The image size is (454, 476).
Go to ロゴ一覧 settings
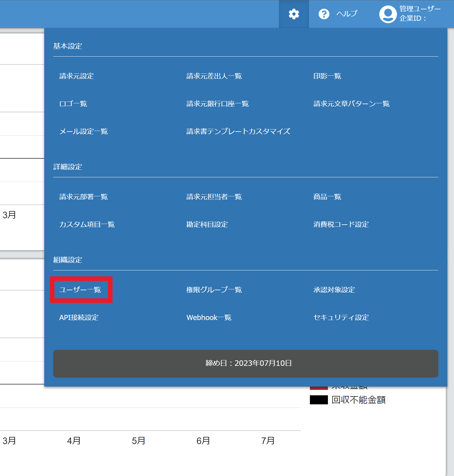[x=73, y=104]
